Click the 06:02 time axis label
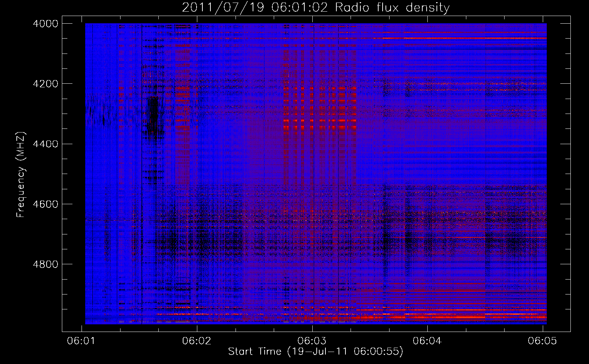The height and width of the screenshot is (364, 589). tap(197, 341)
